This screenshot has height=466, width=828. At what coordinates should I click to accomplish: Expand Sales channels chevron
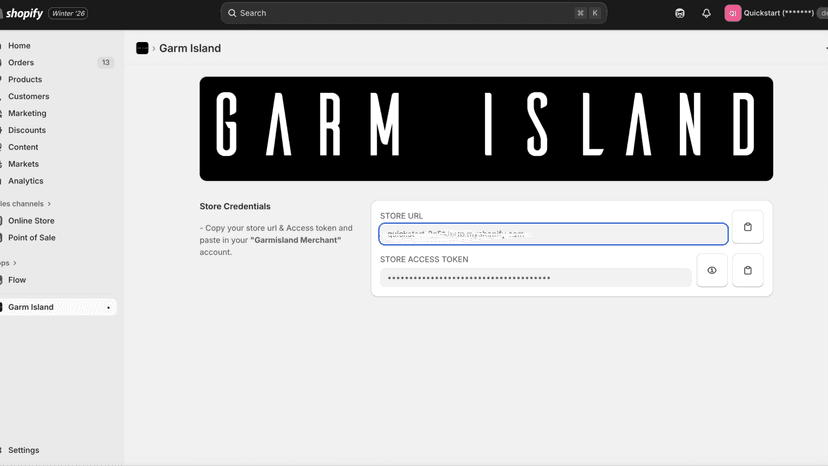(x=49, y=203)
